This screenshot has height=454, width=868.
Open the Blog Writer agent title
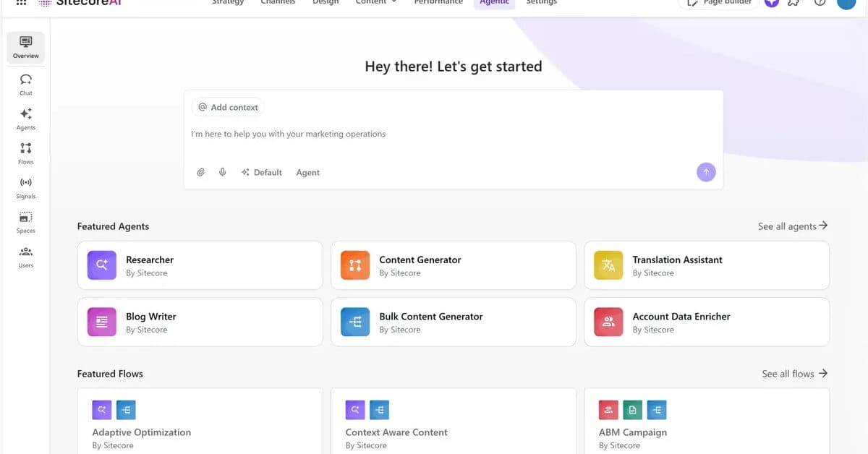coord(151,316)
